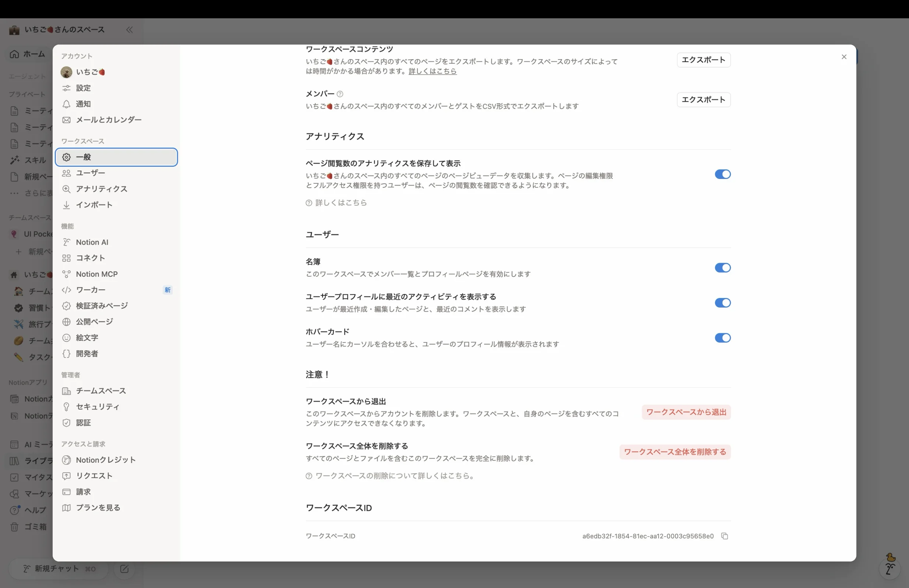Close the settings dialog with the X
The width and height of the screenshot is (909, 588).
(x=844, y=57)
